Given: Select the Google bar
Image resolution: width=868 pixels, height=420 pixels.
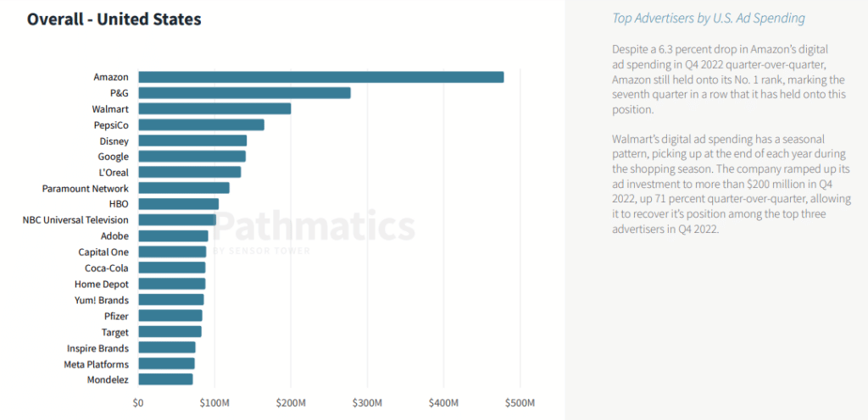Looking at the screenshot, I should 192,157.
